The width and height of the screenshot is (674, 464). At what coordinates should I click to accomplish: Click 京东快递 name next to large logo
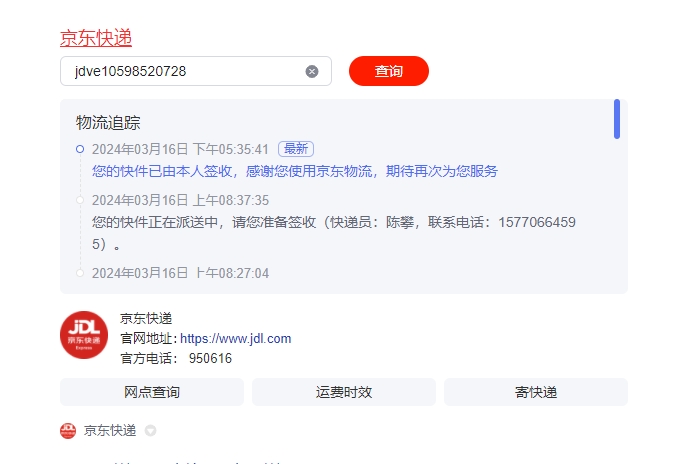tap(146, 319)
